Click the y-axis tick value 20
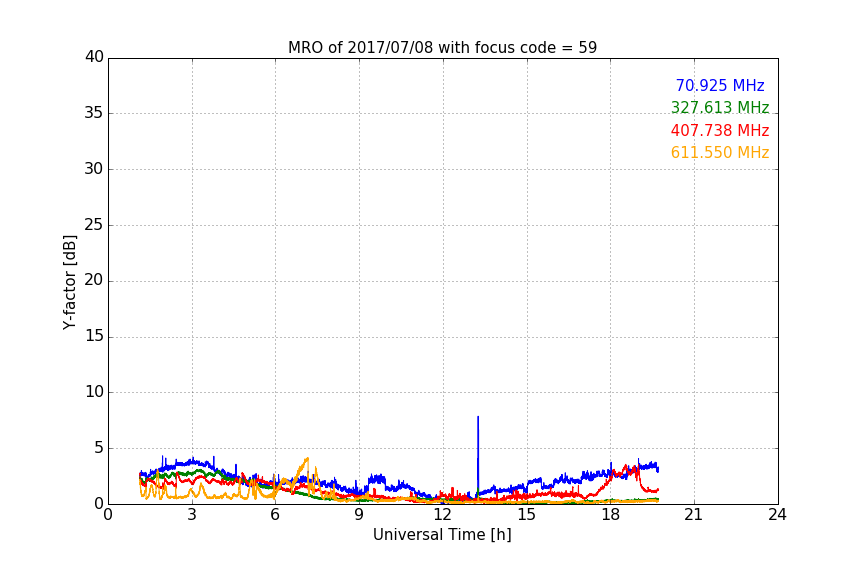 pos(94,280)
